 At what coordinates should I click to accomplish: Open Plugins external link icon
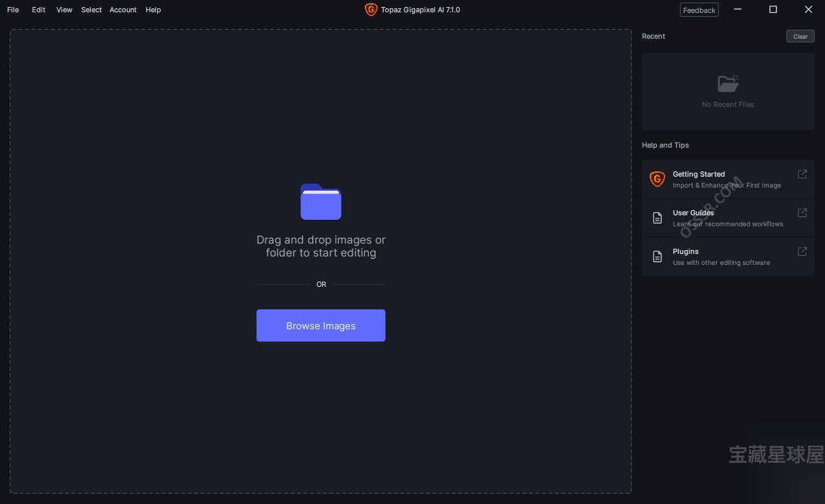click(802, 251)
